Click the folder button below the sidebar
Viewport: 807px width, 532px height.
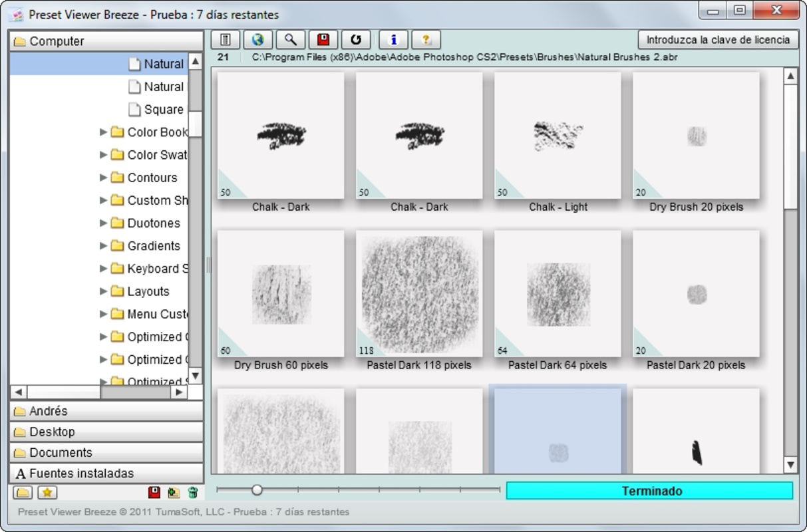(x=23, y=493)
